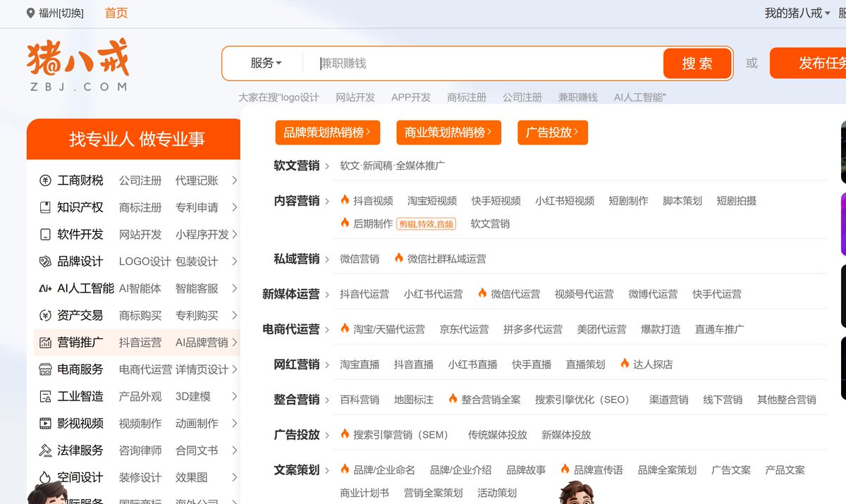The height and width of the screenshot is (504, 846).
Task: Click the 软件开发 category icon
Action: pyautogui.click(x=45, y=234)
